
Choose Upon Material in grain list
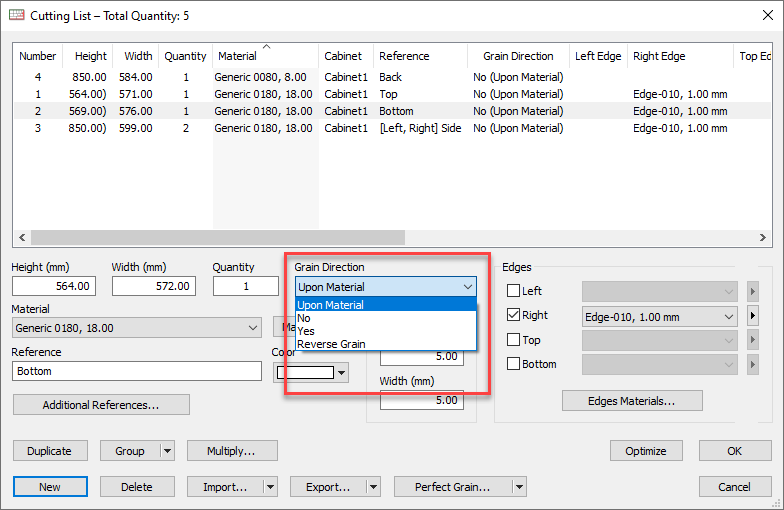point(386,305)
